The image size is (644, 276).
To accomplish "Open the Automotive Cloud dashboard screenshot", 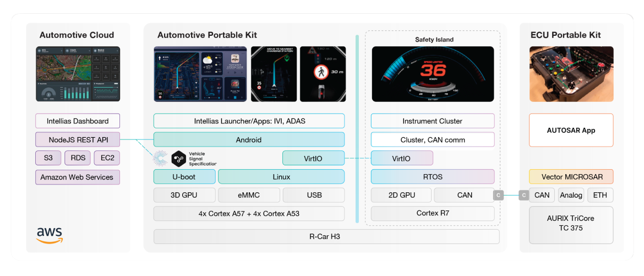I will tap(78, 74).
